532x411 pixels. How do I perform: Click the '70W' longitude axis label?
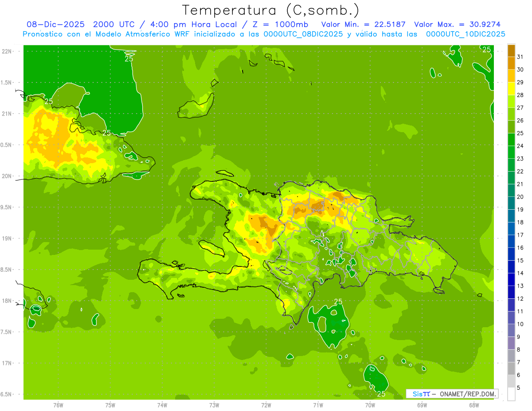pyautogui.click(x=370, y=405)
